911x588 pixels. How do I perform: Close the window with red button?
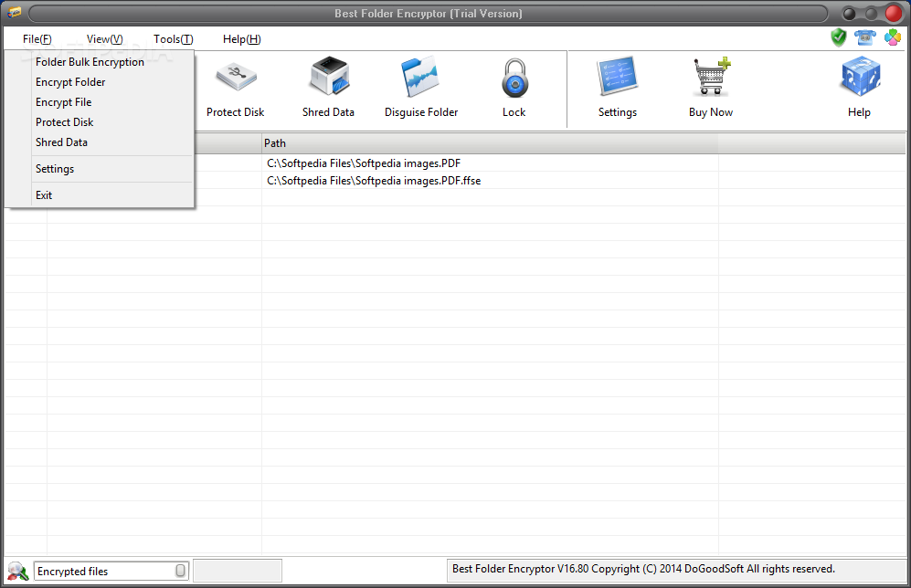[x=894, y=14]
